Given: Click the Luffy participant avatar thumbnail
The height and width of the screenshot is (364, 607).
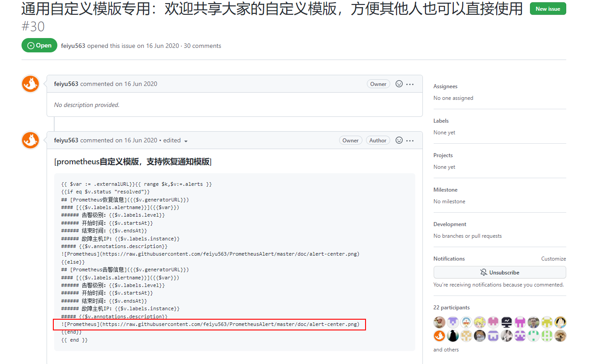Looking at the screenshot, I should pos(560,322).
